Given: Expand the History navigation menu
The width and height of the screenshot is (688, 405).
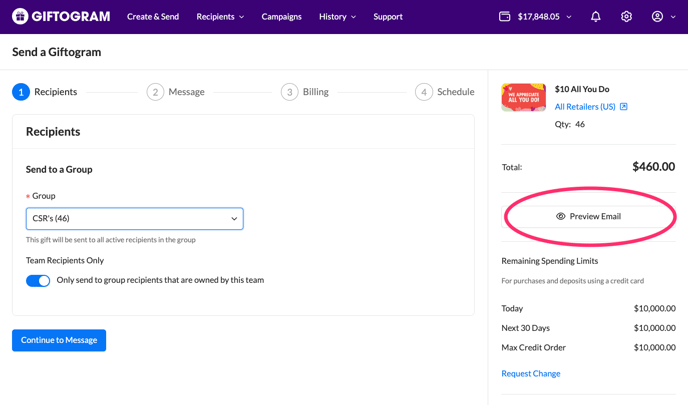Looking at the screenshot, I should (337, 17).
